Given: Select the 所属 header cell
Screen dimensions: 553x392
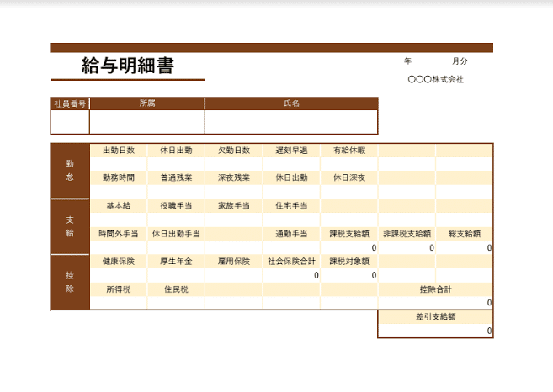Looking at the screenshot, I should pos(147,103).
